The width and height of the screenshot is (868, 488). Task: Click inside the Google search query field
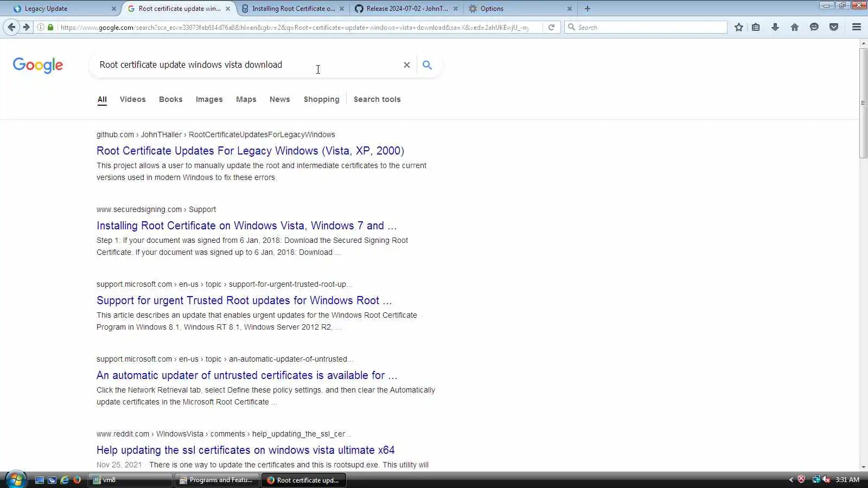tap(247, 65)
